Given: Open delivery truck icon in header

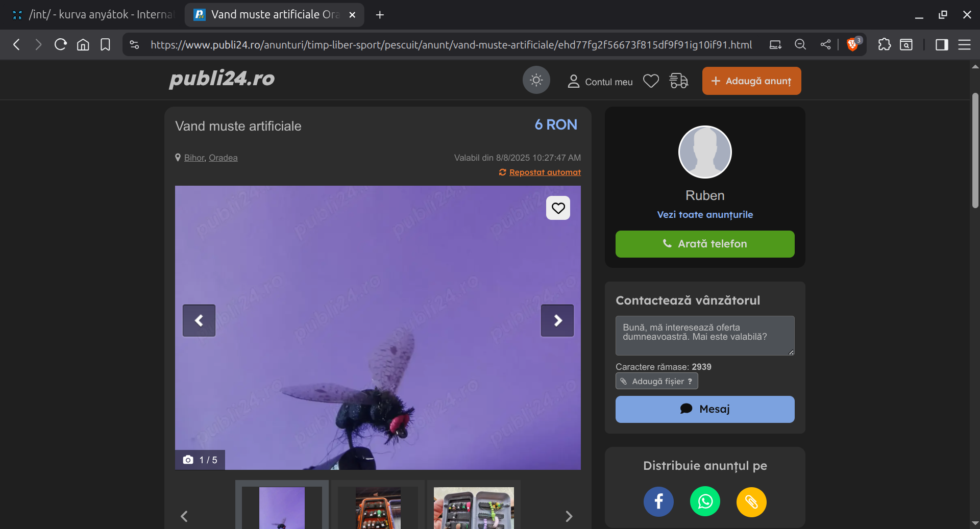Looking at the screenshot, I should point(678,81).
